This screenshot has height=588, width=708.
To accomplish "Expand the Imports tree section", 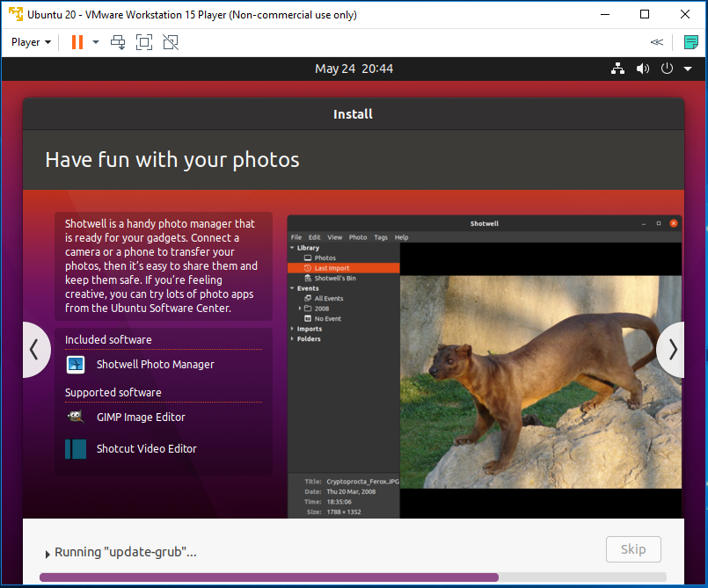I will [292, 329].
